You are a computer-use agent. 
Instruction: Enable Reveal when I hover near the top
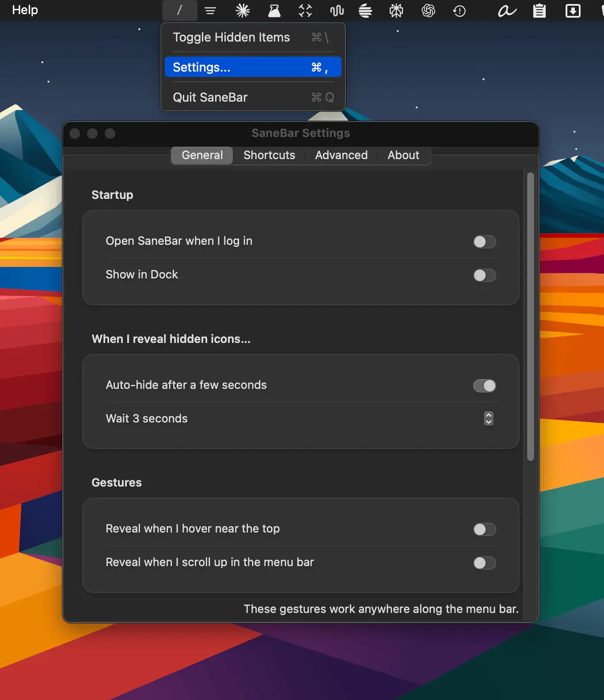click(484, 529)
